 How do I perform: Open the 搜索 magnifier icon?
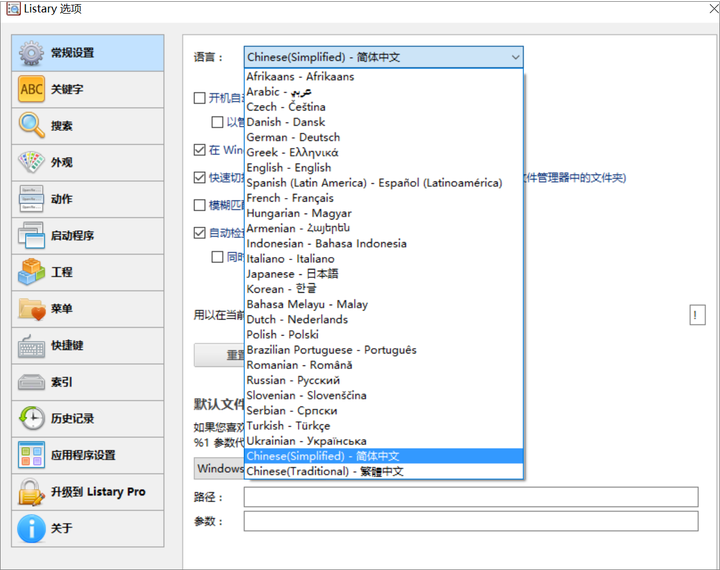coord(31,125)
